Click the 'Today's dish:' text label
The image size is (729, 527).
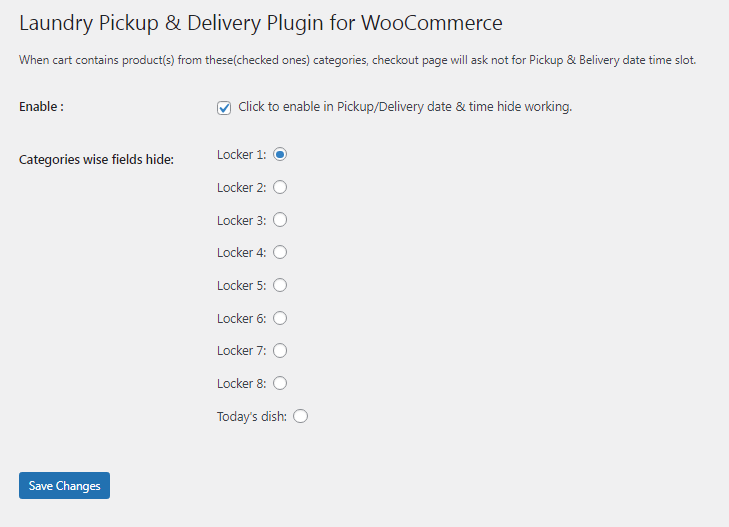coord(252,416)
